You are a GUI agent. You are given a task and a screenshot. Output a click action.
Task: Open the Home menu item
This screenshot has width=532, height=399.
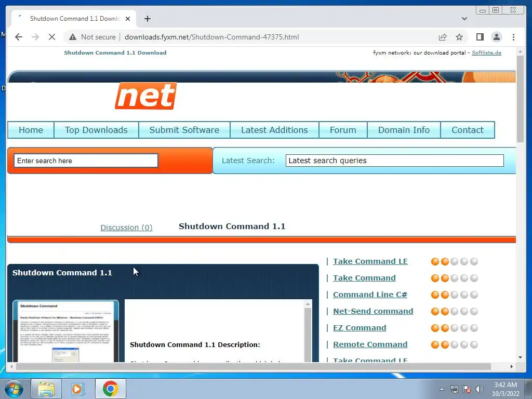point(31,130)
